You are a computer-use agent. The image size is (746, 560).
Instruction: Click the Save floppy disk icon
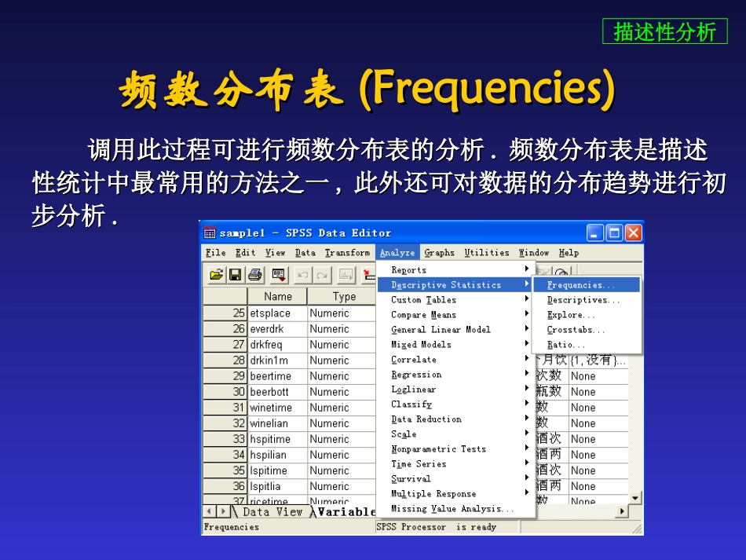click(235, 275)
